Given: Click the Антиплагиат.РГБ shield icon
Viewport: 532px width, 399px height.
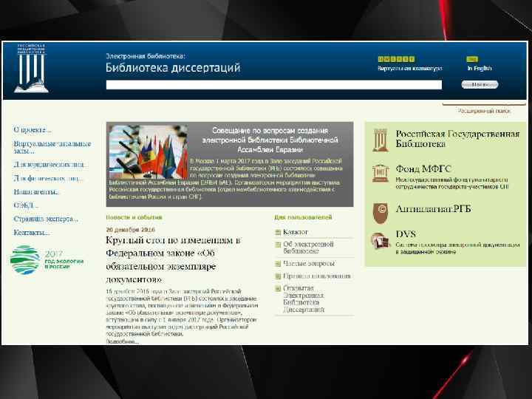Looking at the screenshot, I should [381, 213].
